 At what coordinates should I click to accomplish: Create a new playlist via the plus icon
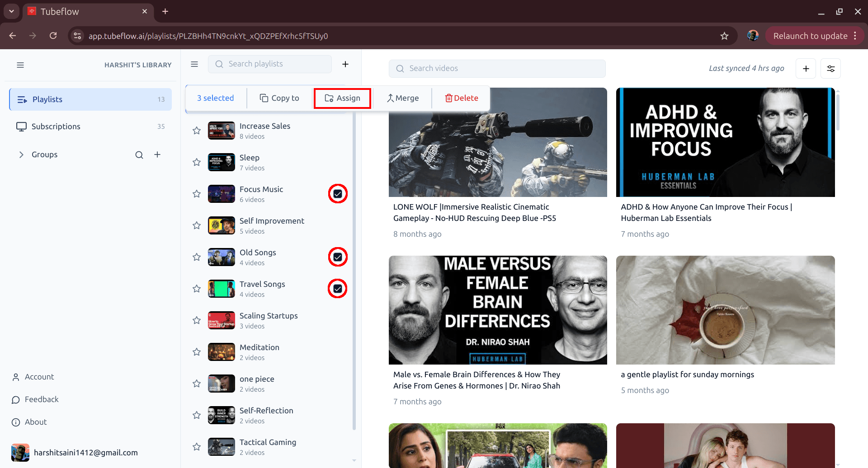point(345,64)
